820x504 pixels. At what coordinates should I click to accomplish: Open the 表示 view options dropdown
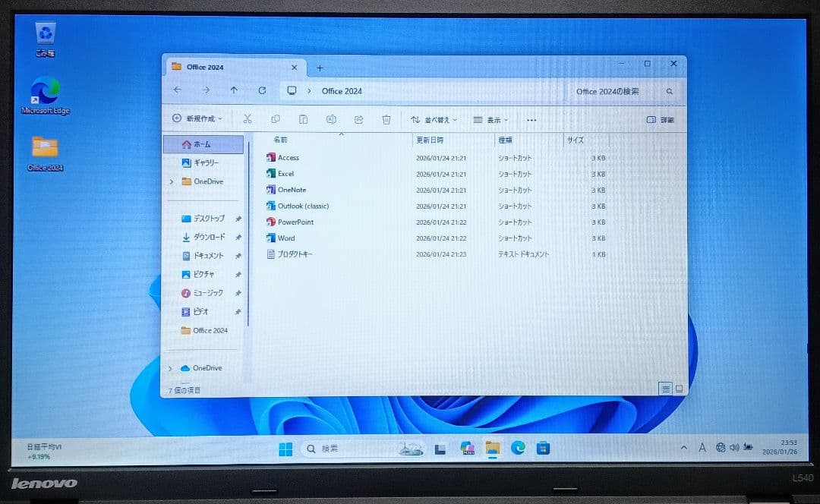click(x=490, y=119)
